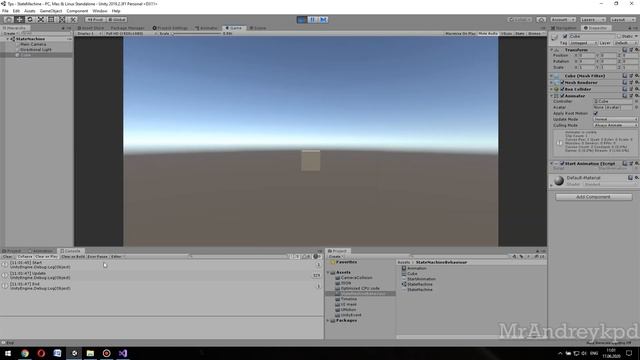Screen dimensions: 640x360
Task: Toggle the Global handle rotation button
Action: pyautogui.click(x=117, y=20)
